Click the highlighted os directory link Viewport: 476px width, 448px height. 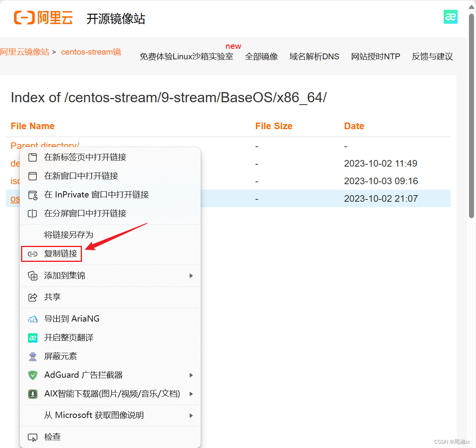pyautogui.click(x=15, y=199)
